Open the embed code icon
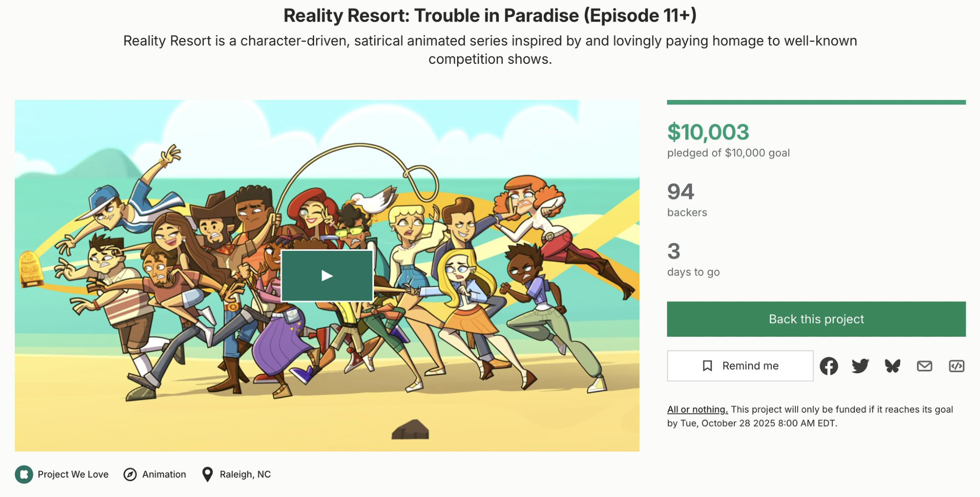 point(956,366)
